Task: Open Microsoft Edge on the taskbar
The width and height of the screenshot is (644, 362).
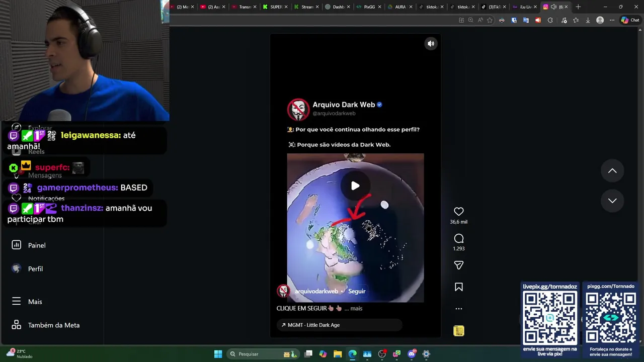Action: [352, 354]
